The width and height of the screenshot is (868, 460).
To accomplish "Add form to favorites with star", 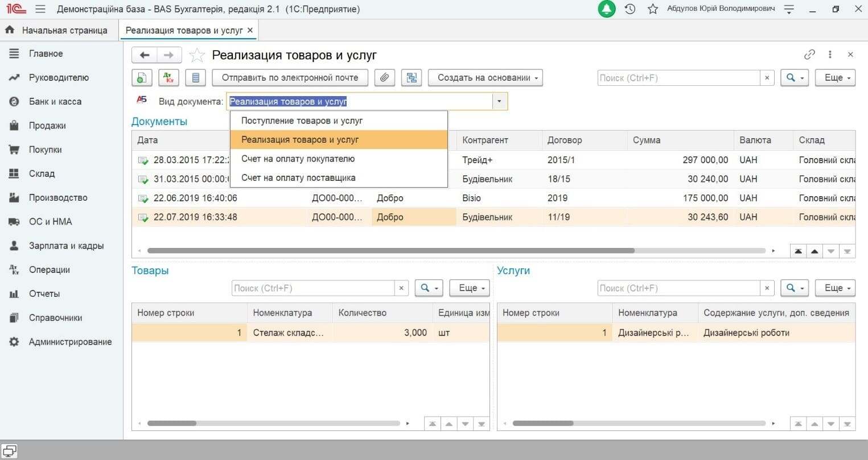I will coord(197,55).
